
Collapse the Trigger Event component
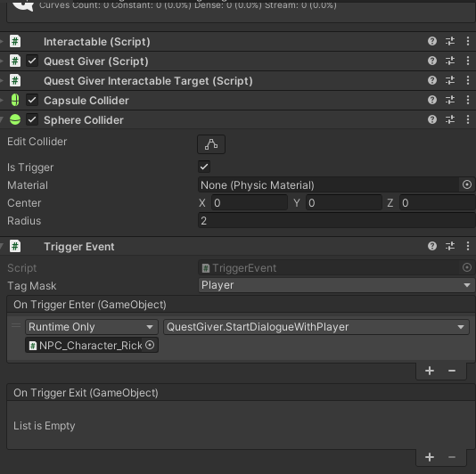coord(2,246)
